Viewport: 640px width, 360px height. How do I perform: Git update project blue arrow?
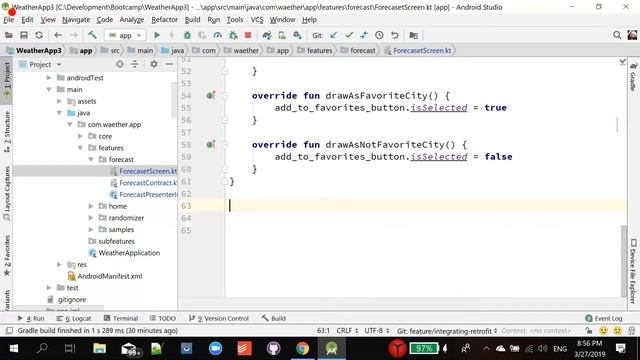[x=334, y=36]
